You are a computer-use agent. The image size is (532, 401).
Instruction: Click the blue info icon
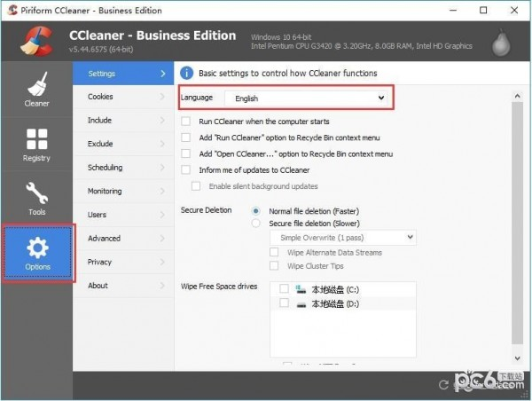[x=187, y=73]
